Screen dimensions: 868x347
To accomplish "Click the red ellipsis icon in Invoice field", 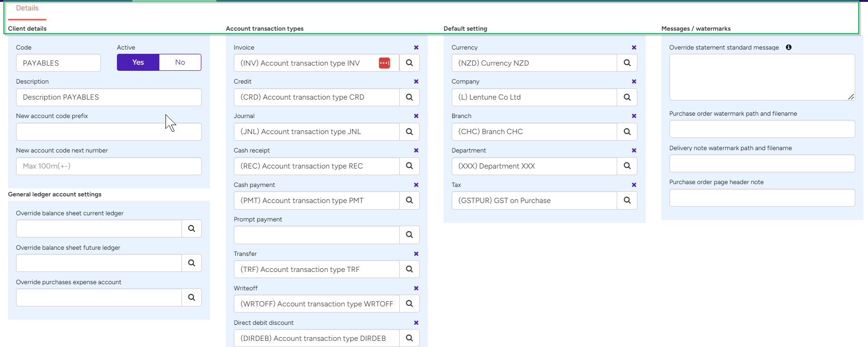I will click(384, 63).
